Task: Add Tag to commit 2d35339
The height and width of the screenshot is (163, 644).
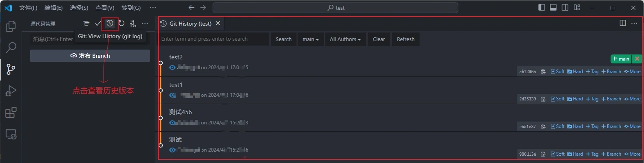Action: click(592, 99)
